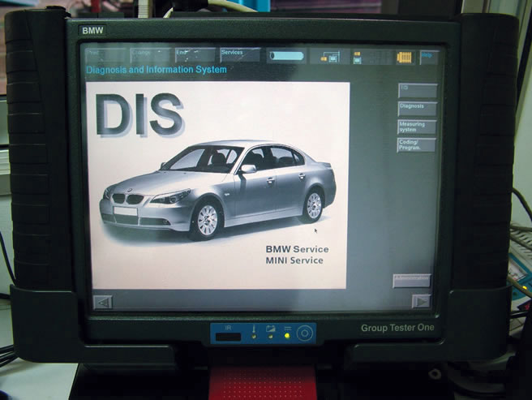The height and width of the screenshot is (400, 532).
Task: Click the yellow control module chip icon
Action: pos(404,57)
